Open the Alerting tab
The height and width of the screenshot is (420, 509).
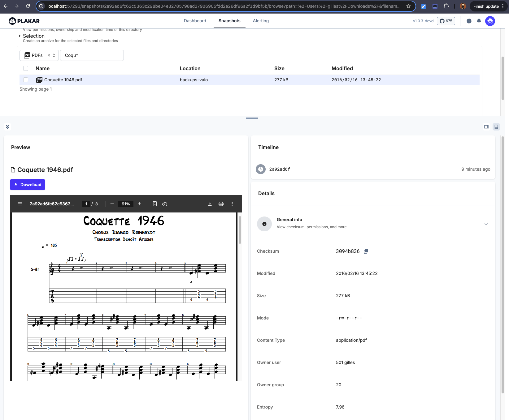click(261, 21)
